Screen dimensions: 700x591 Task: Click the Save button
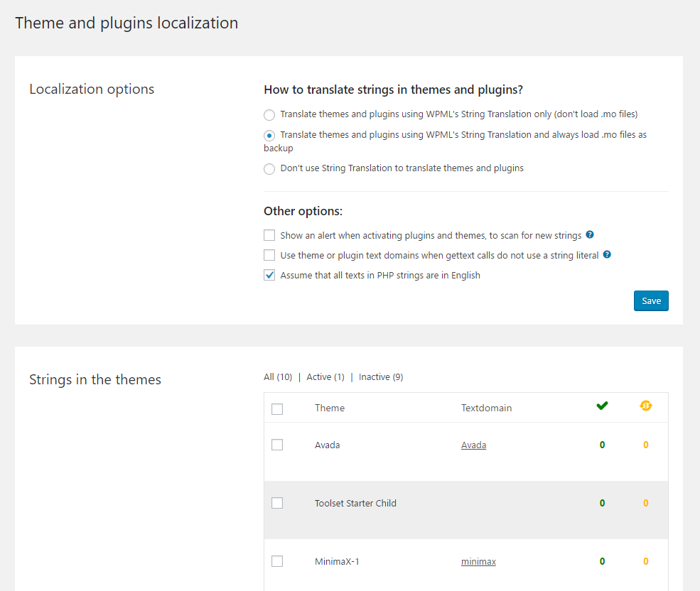pos(651,301)
